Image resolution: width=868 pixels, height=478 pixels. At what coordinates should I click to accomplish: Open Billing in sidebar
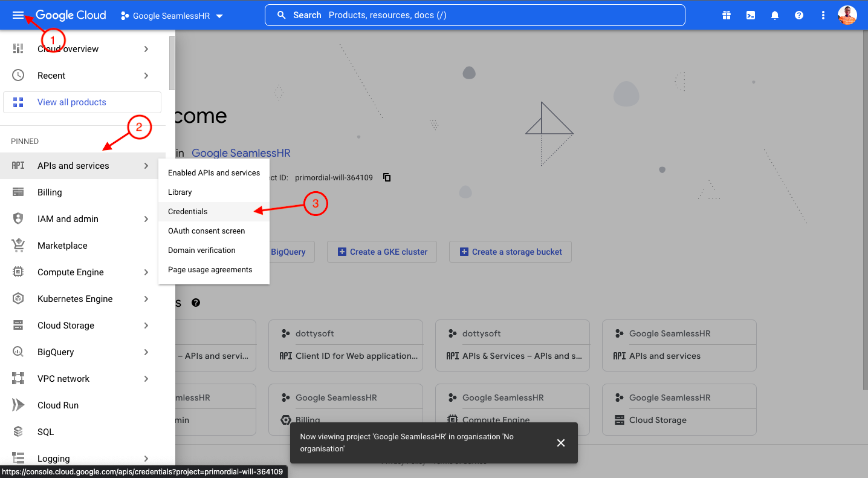point(83,192)
